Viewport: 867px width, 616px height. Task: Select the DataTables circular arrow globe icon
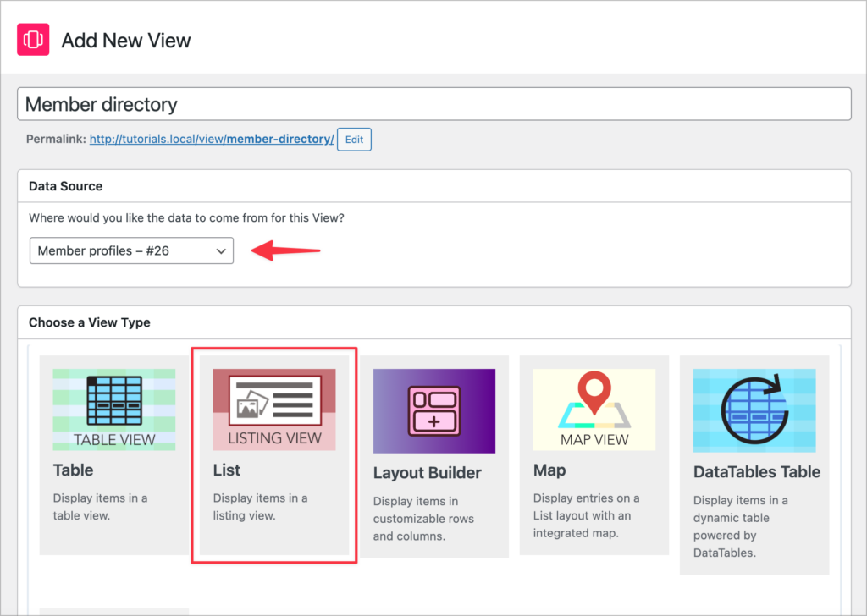click(754, 410)
